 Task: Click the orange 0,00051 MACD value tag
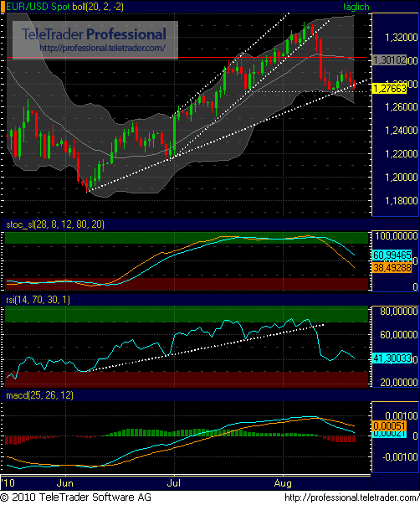click(x=389, y=426)
